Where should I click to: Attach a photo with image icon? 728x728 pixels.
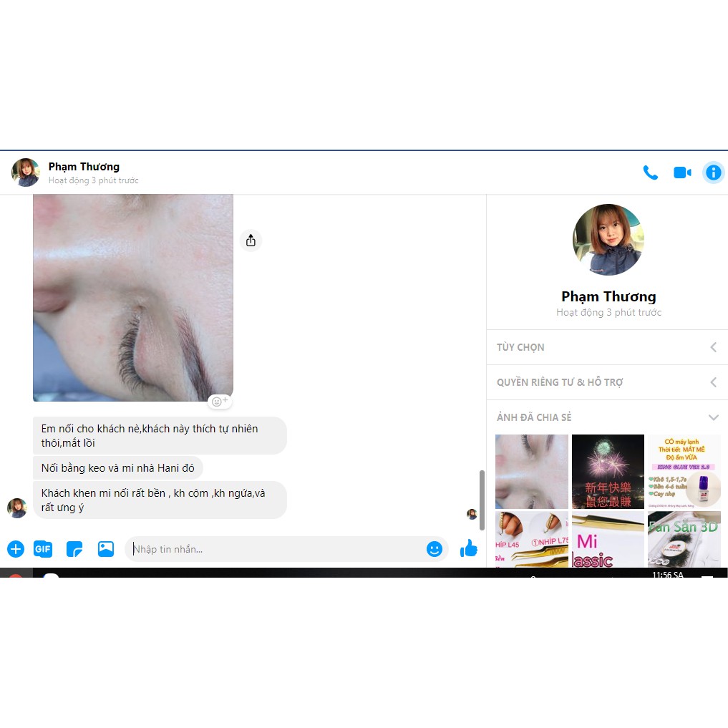pyautogui.click(x=106, y=549)
